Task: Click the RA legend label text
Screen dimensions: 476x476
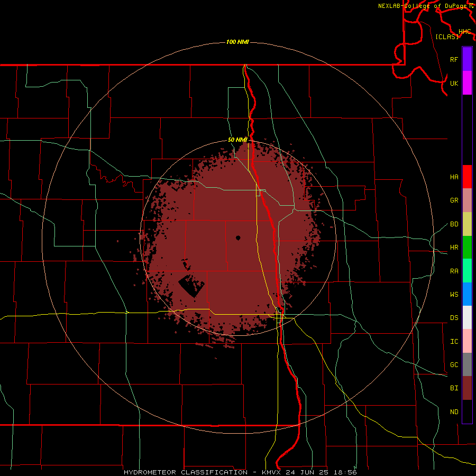Action: tap(454, 271)
